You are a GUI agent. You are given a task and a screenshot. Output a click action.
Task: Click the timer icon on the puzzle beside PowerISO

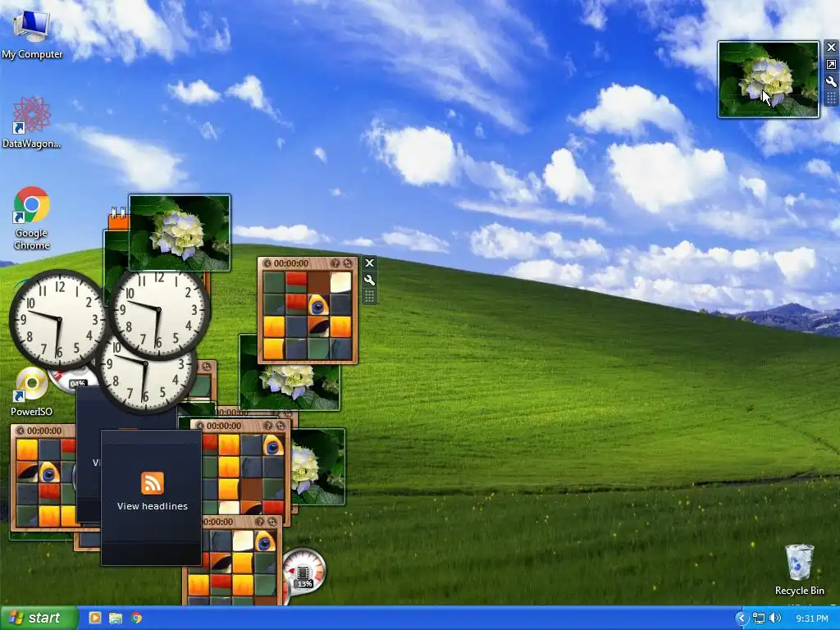coord(20,431)
